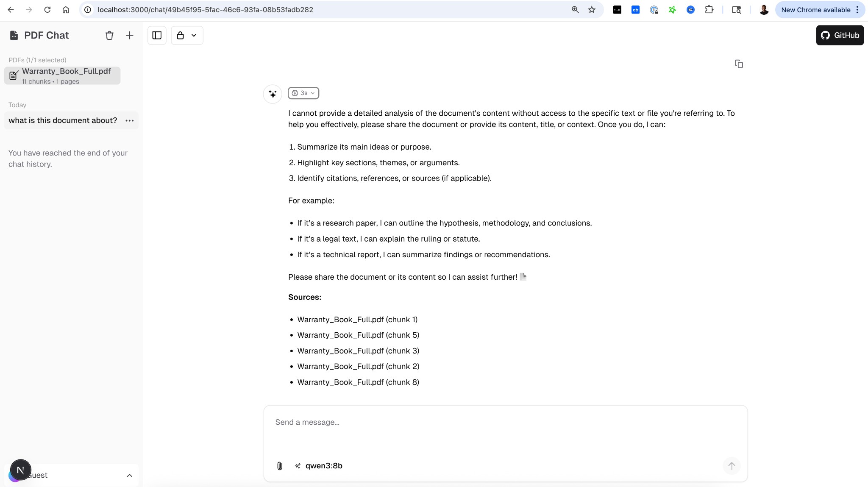The image size is (868, 487).
Task: Click the paperclip attach file icon
Action: click(280, 466)
